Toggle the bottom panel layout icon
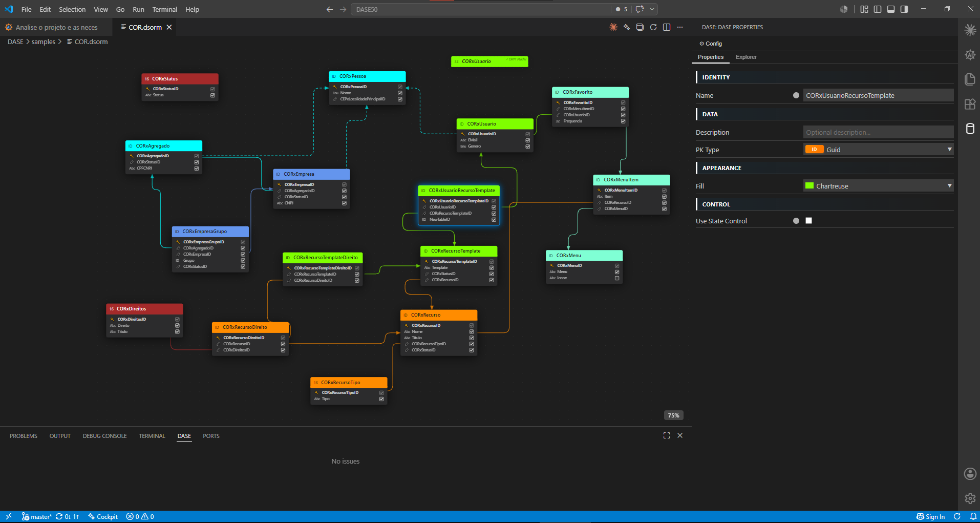 (891, 9)
